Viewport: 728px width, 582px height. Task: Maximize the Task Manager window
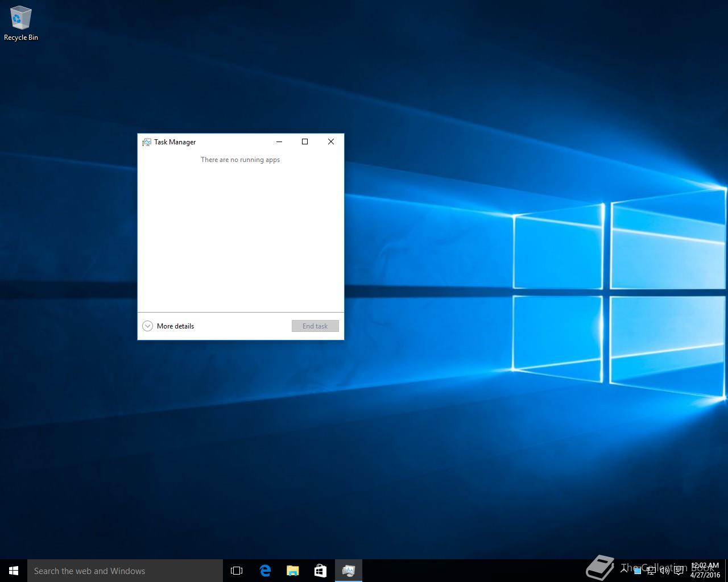click(x=305, y=142)
